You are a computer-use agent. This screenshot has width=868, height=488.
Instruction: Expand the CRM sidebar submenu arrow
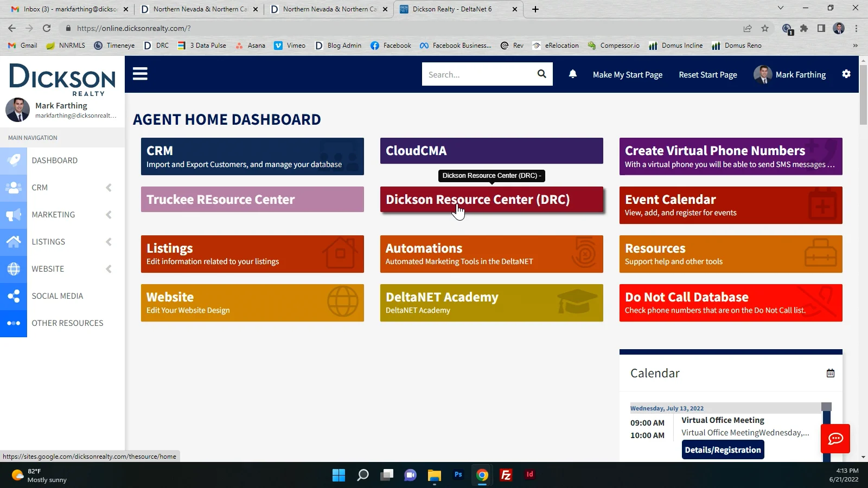coord(108,188)
